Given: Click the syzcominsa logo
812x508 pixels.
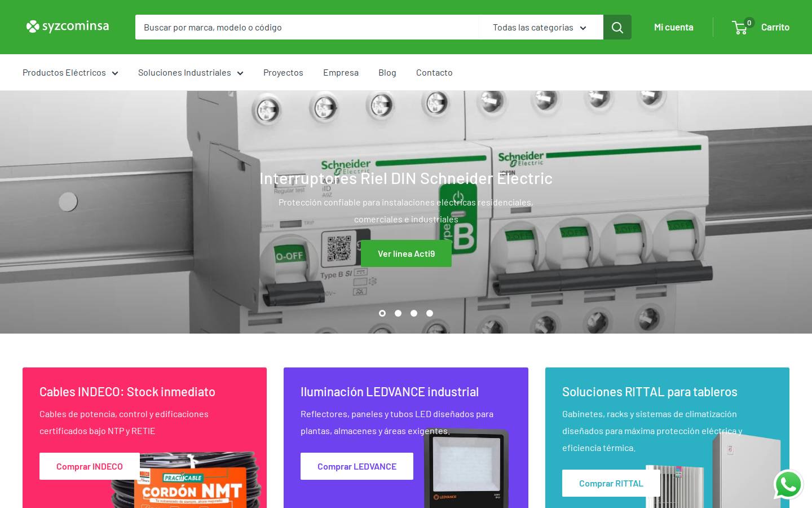Looking at the screenshot, I should 68,27.
